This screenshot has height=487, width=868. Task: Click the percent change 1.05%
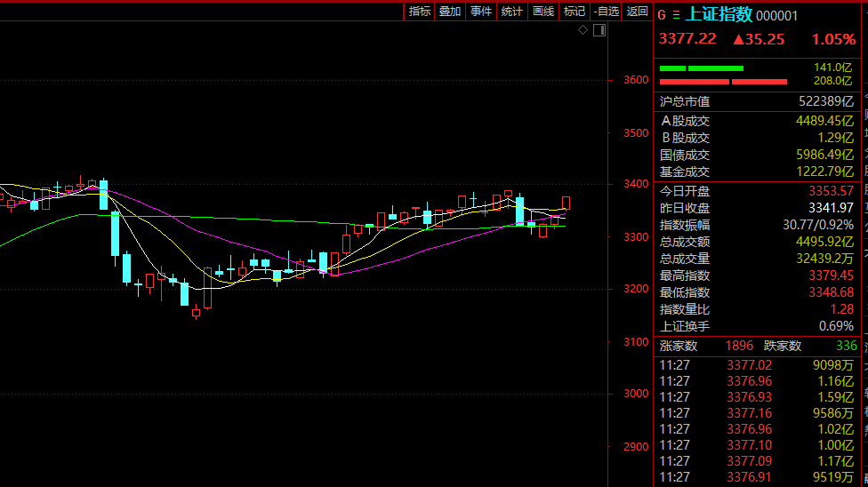[833, 39]
